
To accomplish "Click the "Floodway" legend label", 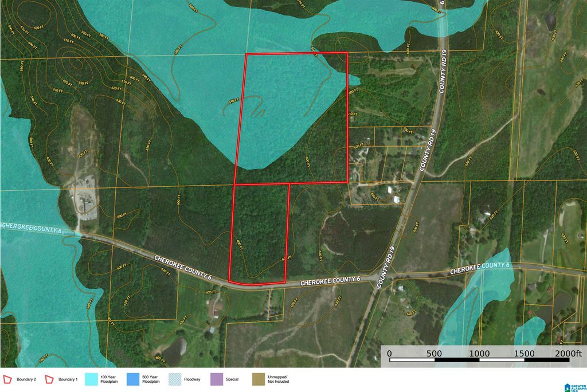I will pyautogui.click(x=192, y=379).
